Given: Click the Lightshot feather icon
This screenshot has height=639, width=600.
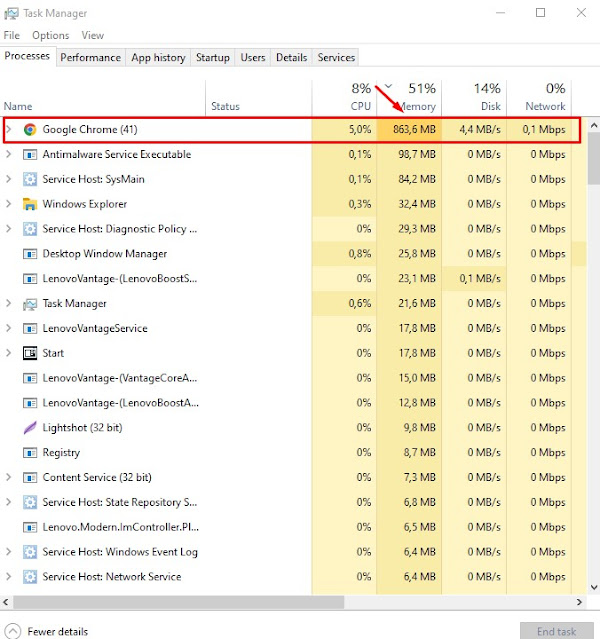Looking at the screenshot, I should pos(30,428).
